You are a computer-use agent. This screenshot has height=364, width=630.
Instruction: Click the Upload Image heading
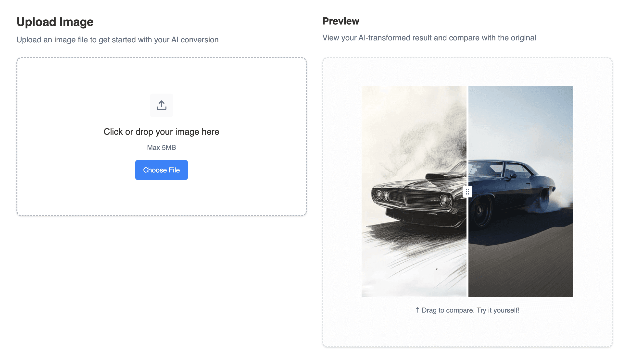(x=55, y=22)
